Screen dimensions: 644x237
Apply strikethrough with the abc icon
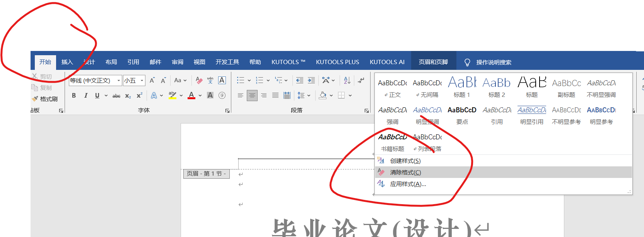coord(116,95)
